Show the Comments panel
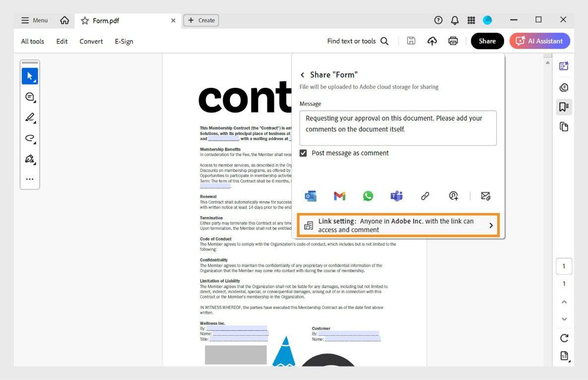The height and width of the screenshot is (380, 588). pyautogui.click(x=564, y=87)
